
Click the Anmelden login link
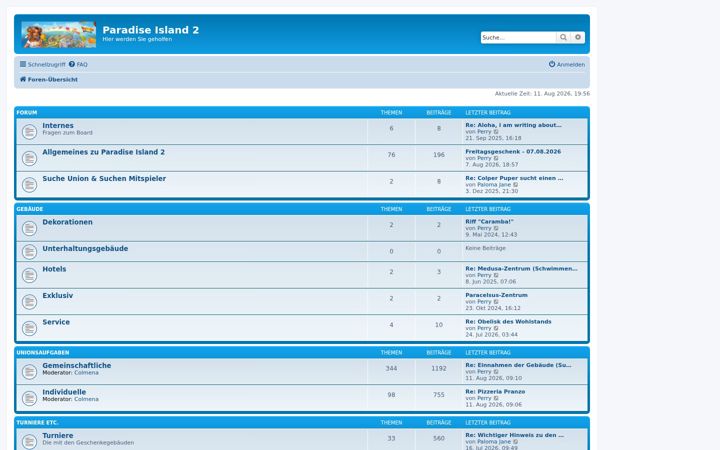pos(567,65)
